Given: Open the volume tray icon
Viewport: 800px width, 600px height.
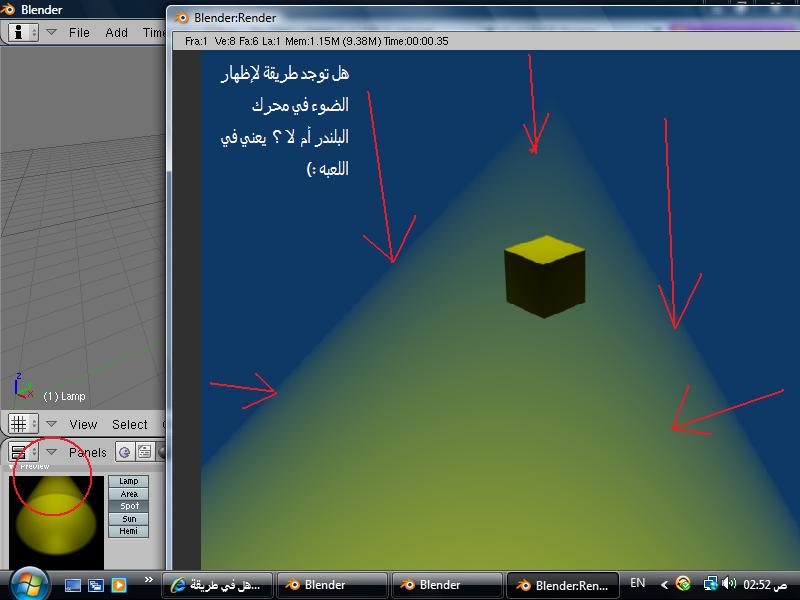Looking at the screenshot, I should 729,583.
